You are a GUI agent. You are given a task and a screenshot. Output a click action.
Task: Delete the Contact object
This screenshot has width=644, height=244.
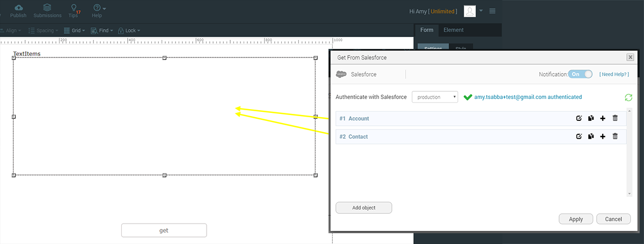click(615, 136)
